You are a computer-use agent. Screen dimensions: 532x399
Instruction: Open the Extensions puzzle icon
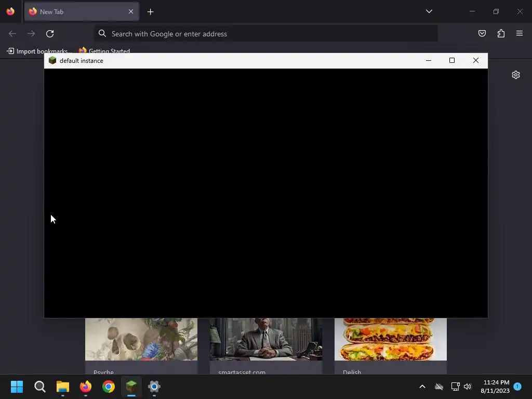(x=501, y=33)
